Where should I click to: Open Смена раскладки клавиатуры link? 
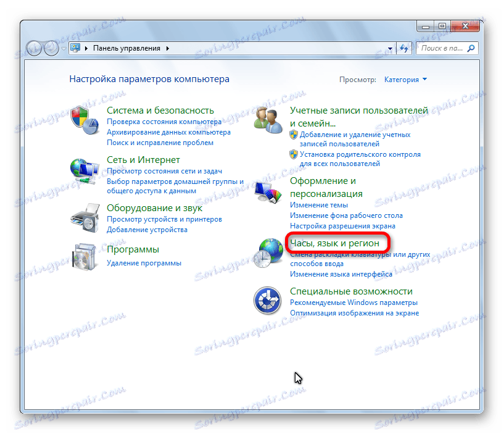click(x=360, y=259)
